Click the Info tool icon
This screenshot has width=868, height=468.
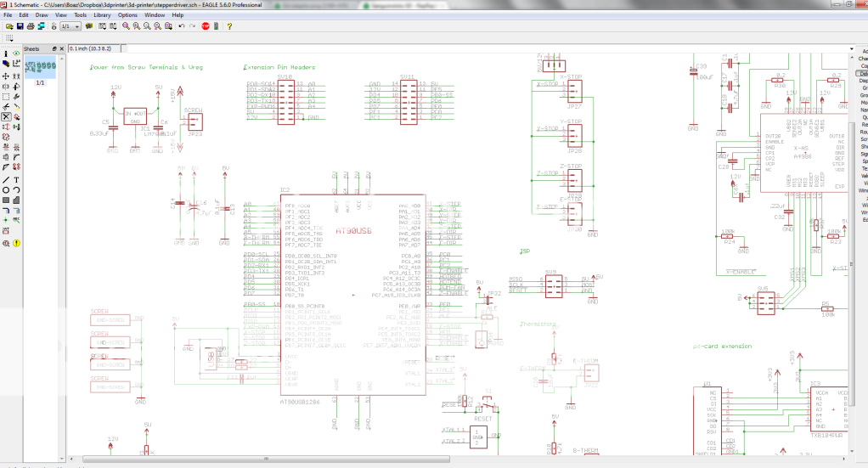pos(7,53)
